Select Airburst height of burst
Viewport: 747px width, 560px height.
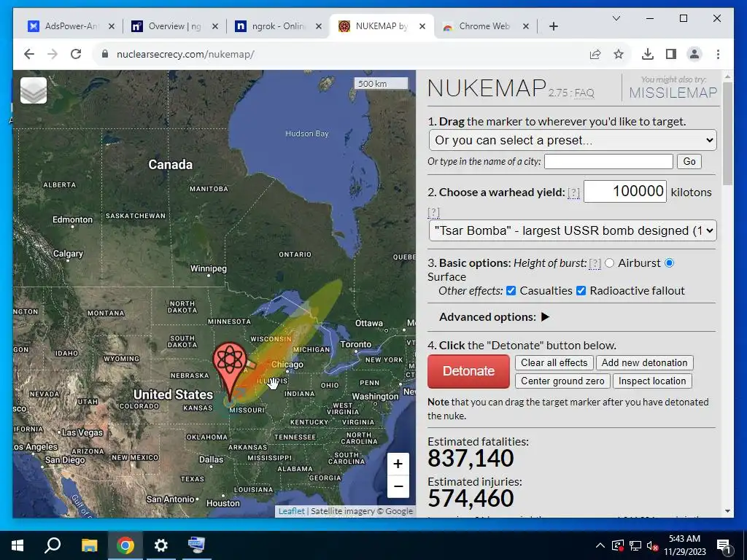(x=609, y=262)
